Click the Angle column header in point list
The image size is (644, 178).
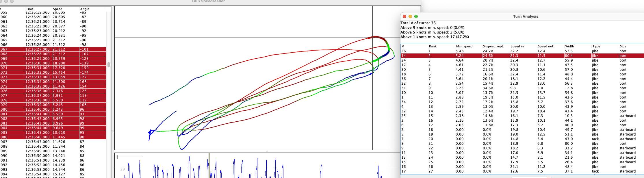point(85,9)
